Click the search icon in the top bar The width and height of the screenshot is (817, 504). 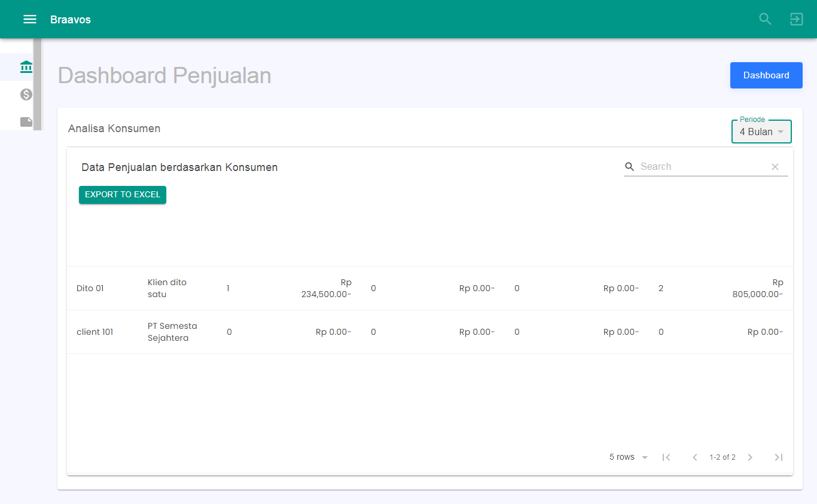pyautogui.click(x=765, y=19)
